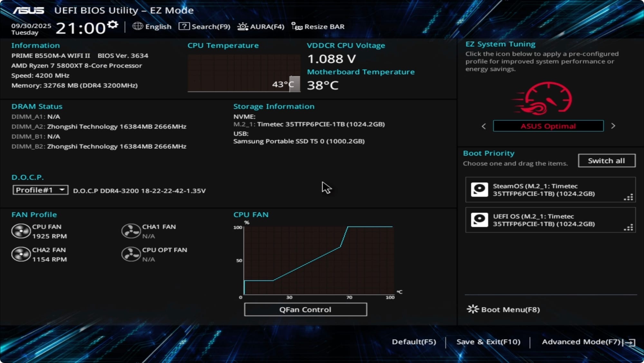
Task: Open QFan Control
Action: click(305, 309)
